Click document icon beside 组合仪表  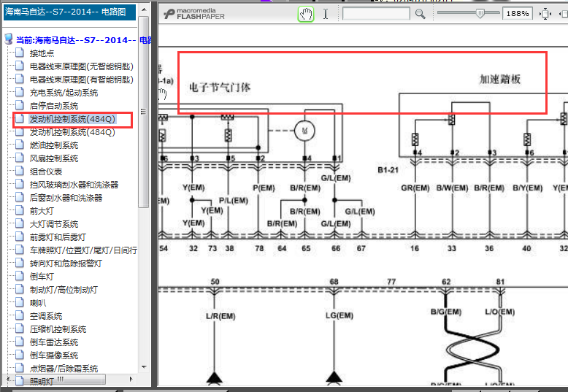(20, 171)
